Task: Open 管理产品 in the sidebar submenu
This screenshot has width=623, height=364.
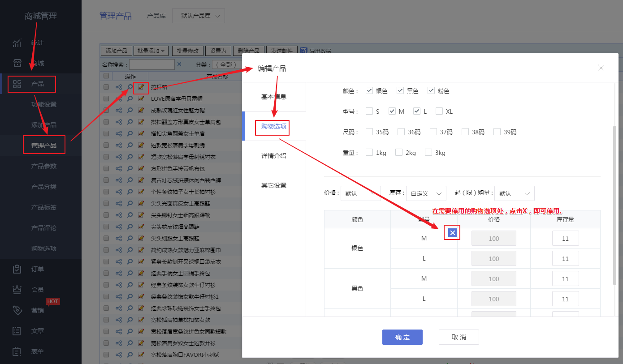Action: [x=44, y=146]
